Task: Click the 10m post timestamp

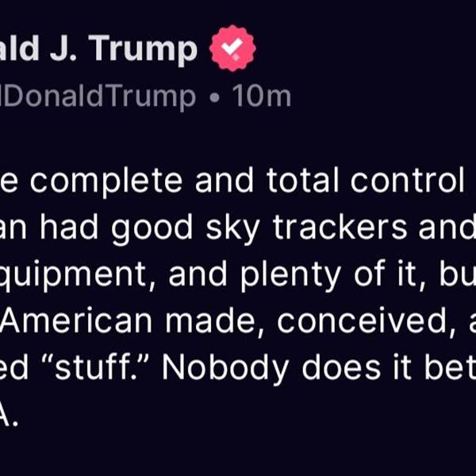Action: pyautogui.click(x=261, y=97)
